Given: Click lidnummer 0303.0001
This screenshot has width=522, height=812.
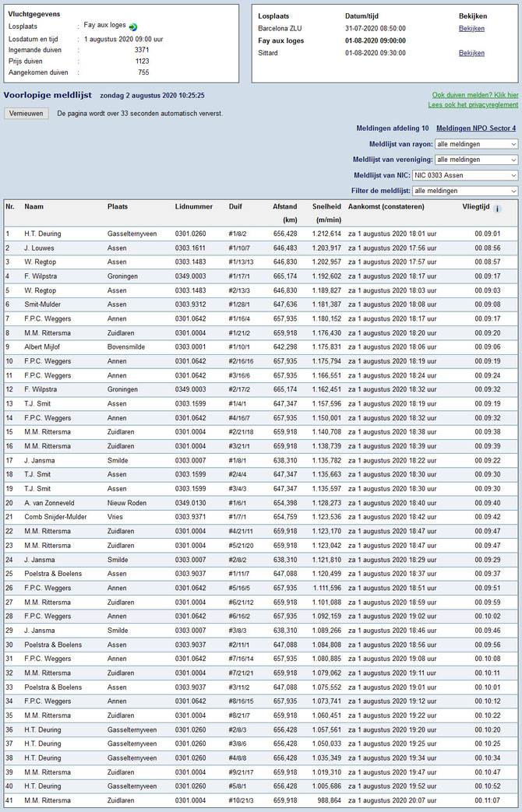Looking at the screenshot, I should [190, 347].
